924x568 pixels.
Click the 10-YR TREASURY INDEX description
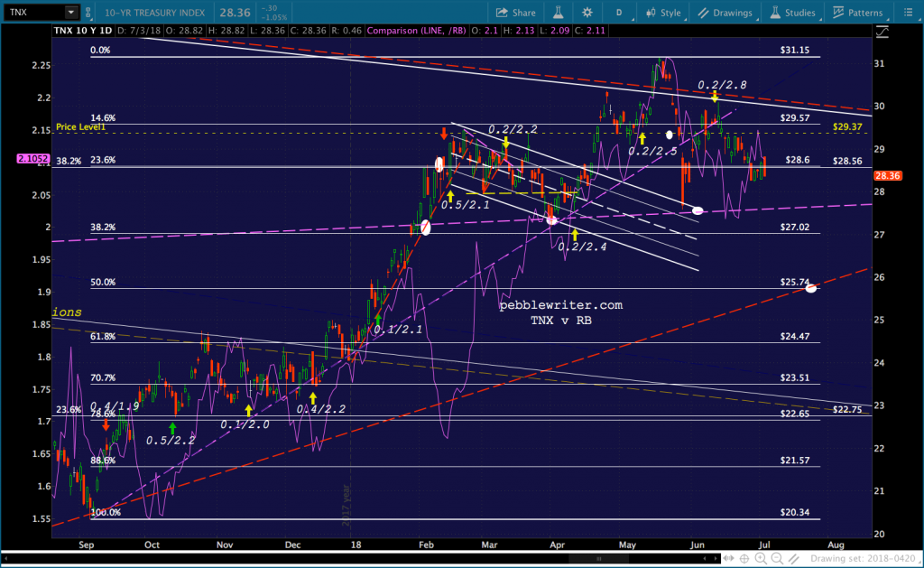155,13
